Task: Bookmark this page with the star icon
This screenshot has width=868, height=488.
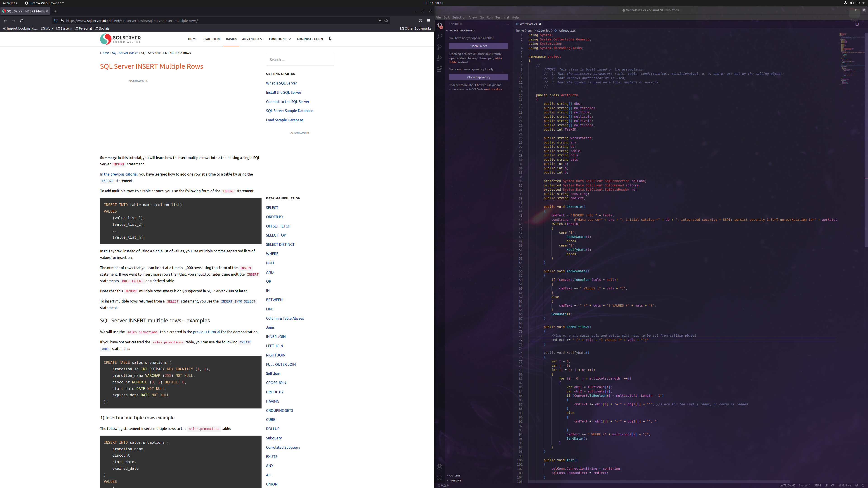Action: pyautogui.click(x=387, y=21)
